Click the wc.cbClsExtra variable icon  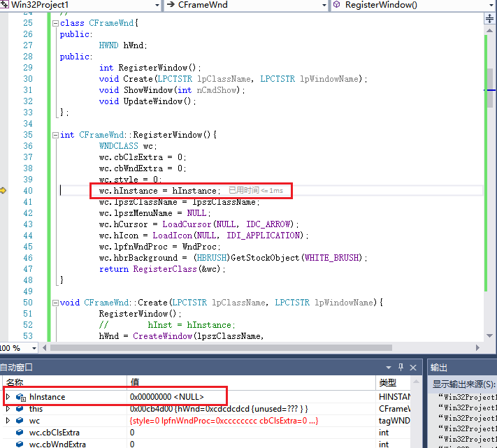(20, 432)
